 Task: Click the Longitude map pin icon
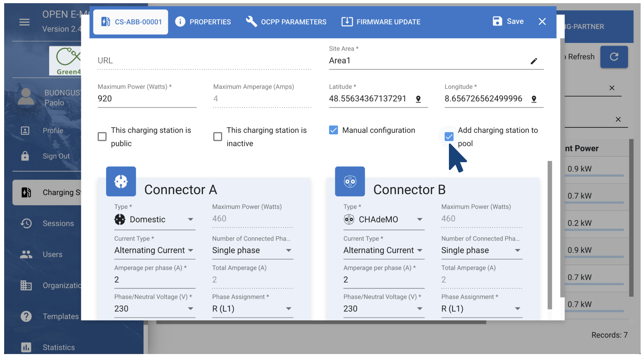click(x=534, y=99)
